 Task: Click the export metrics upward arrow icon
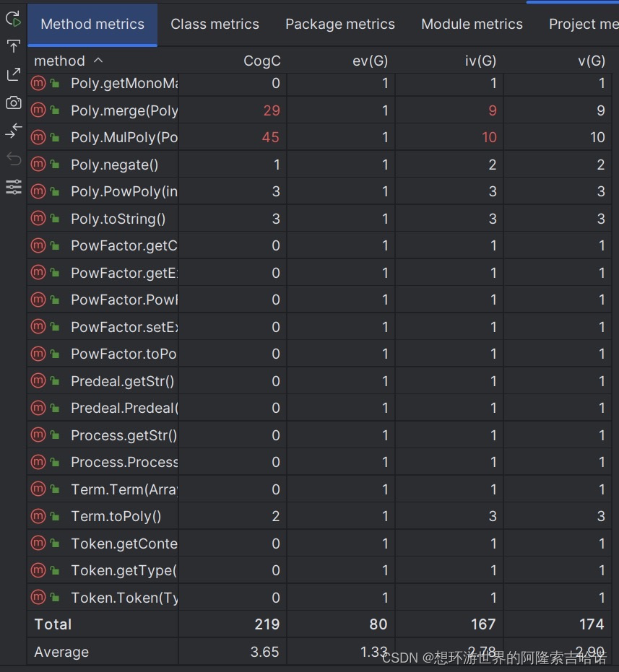pyautogui.click(x=13, y=46)
